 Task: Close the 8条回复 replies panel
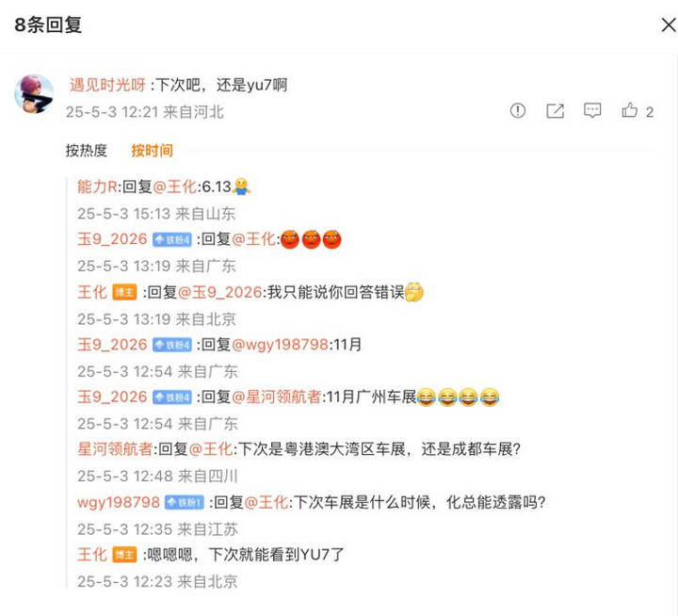669,25
